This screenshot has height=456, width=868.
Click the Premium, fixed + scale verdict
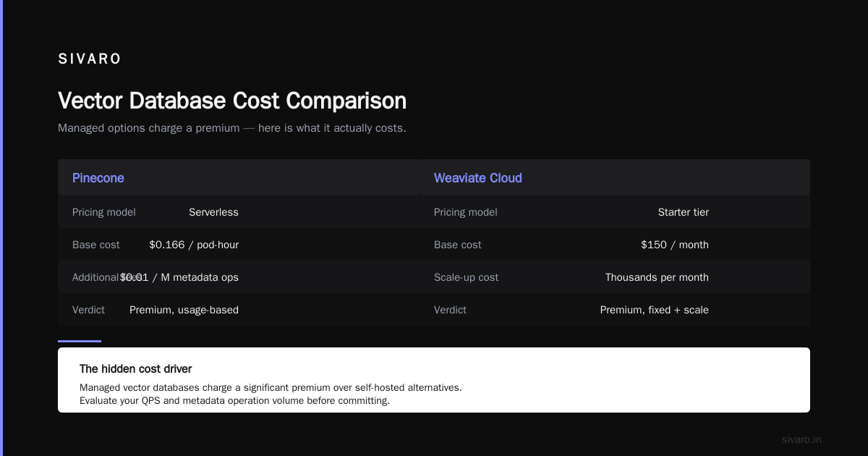(x=655, y=310)
